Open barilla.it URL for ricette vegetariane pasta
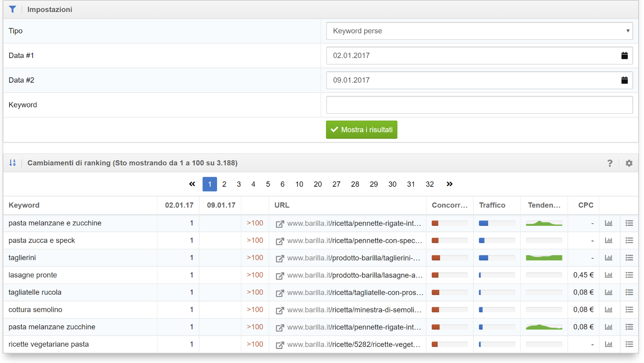The height and width of the screenshot is (363, 644). click(354, 344)
